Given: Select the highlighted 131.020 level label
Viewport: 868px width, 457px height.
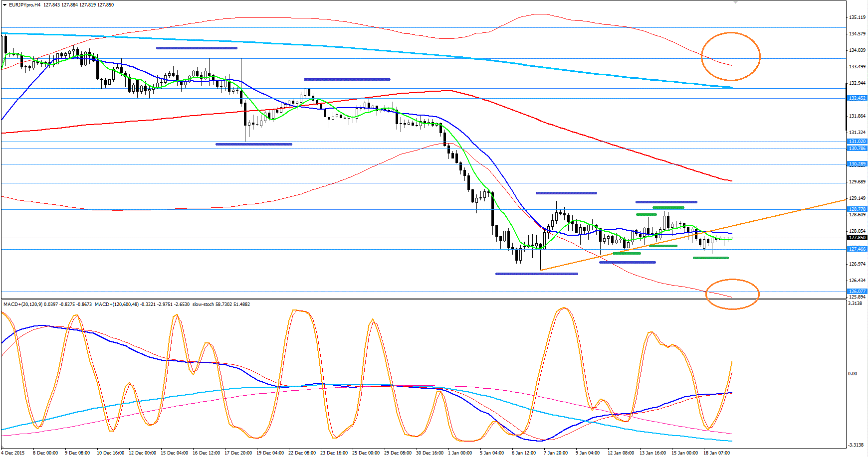Looking at the screenshot, I should 857,142.
